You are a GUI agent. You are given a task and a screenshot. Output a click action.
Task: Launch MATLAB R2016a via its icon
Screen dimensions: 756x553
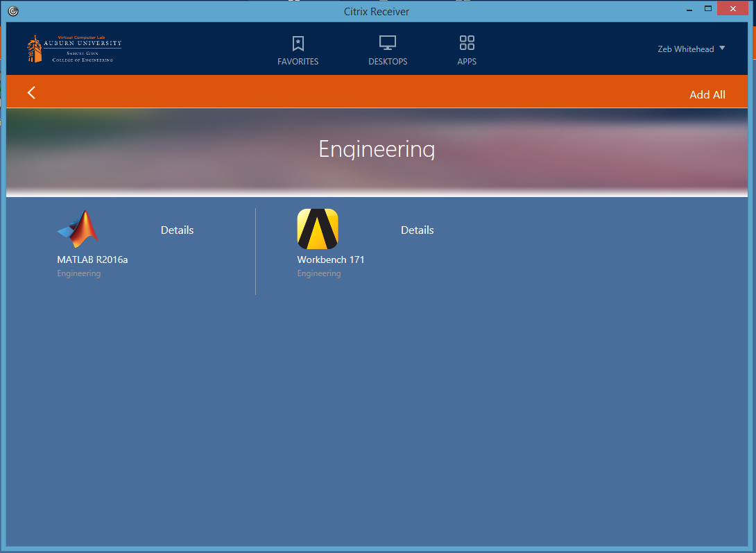[78, 229]
